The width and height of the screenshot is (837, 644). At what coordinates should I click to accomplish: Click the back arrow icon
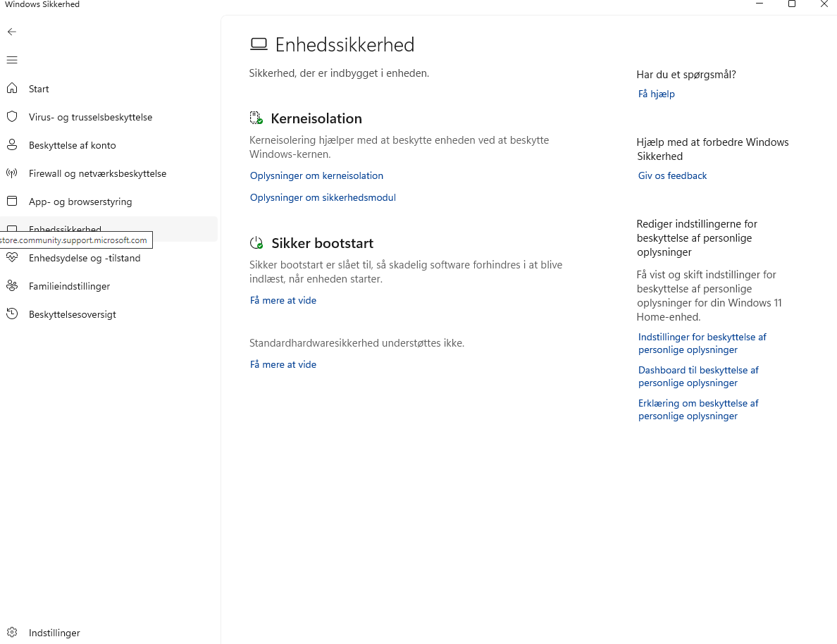coord(12,32)
